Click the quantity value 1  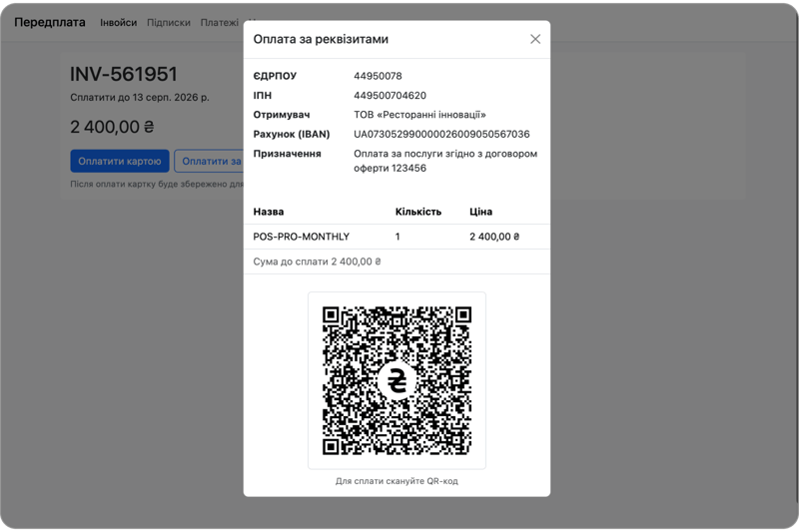point(398,237)
